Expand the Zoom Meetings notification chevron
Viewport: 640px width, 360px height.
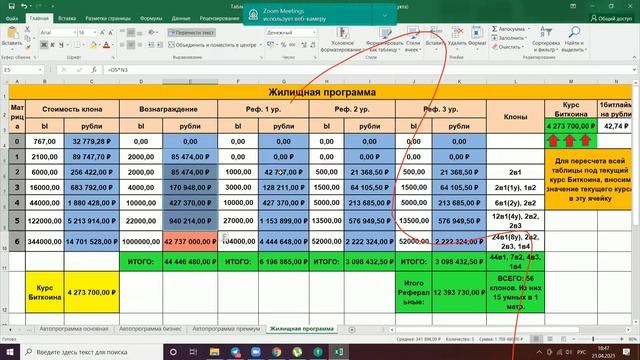click(384, 15)
